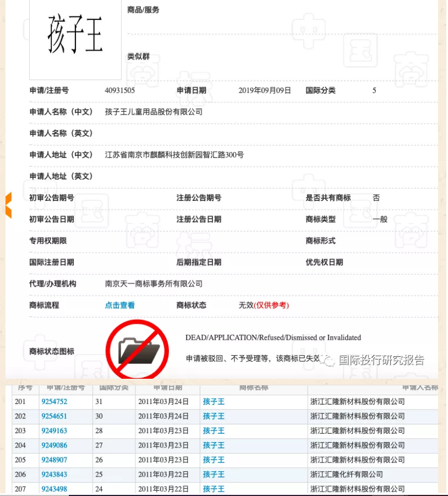448x496 pixels.
Task: Click class number 28 in row 203
Action: click(99, 431)
